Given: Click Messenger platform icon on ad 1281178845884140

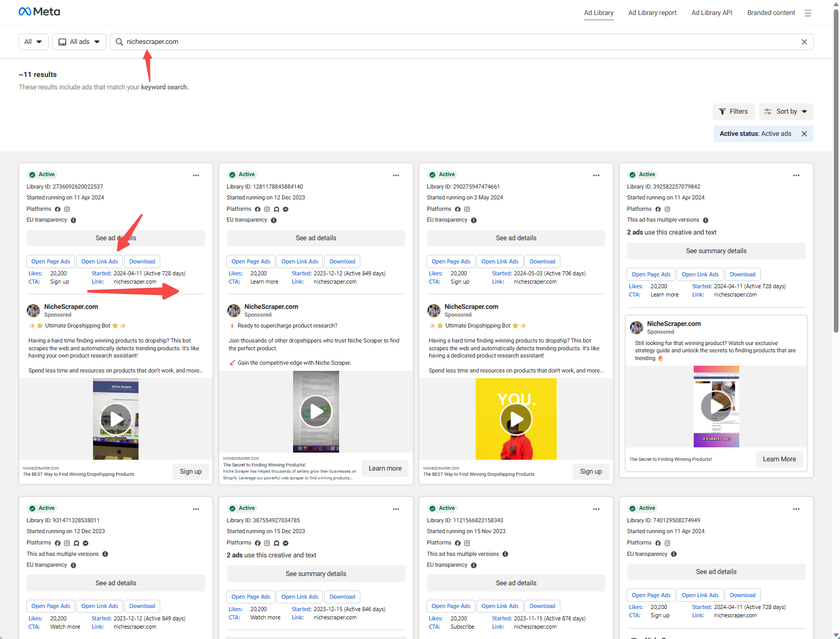Looking at the screenshot, I should (x=285, y=209).
